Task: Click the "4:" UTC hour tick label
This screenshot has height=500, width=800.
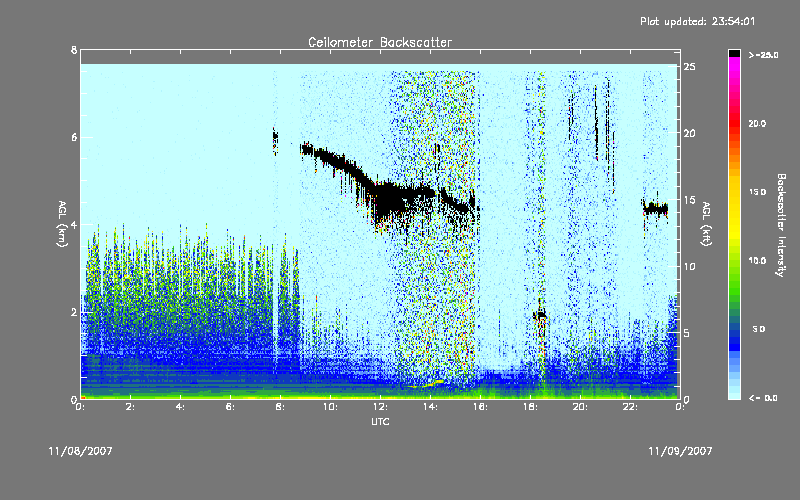Action: (181, 407)
